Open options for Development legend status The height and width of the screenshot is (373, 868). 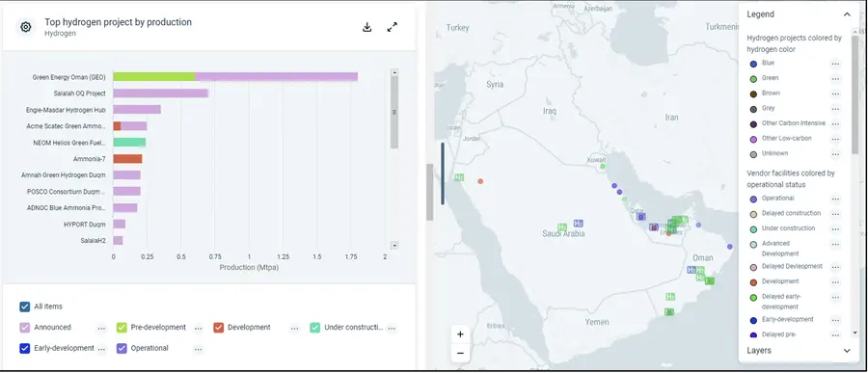pos(835,281)
